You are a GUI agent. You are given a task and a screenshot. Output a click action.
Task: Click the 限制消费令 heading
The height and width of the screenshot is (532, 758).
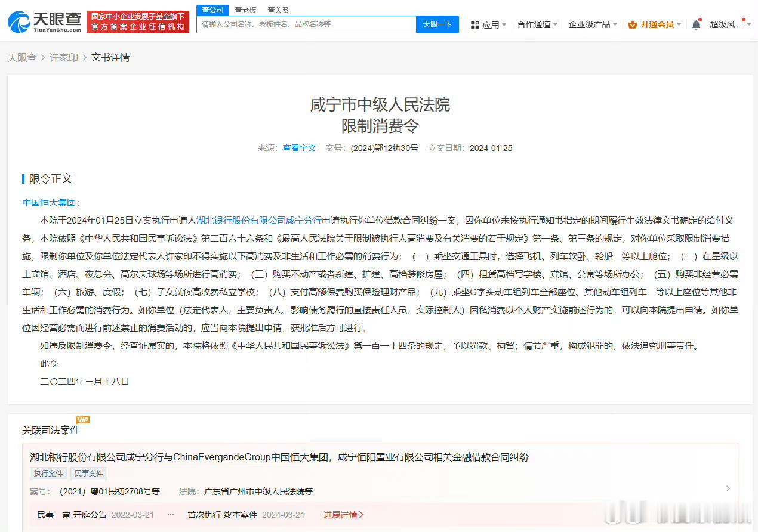click(x=380, y=126)
